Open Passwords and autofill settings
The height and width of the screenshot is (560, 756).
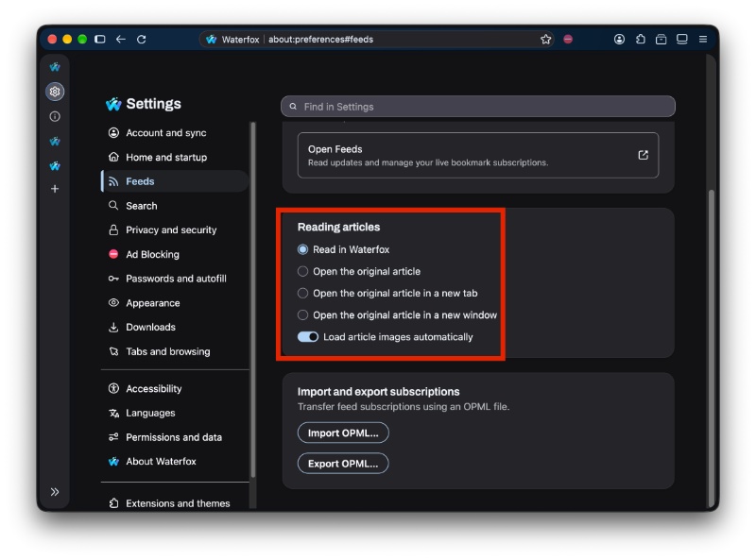pos(175,279)
